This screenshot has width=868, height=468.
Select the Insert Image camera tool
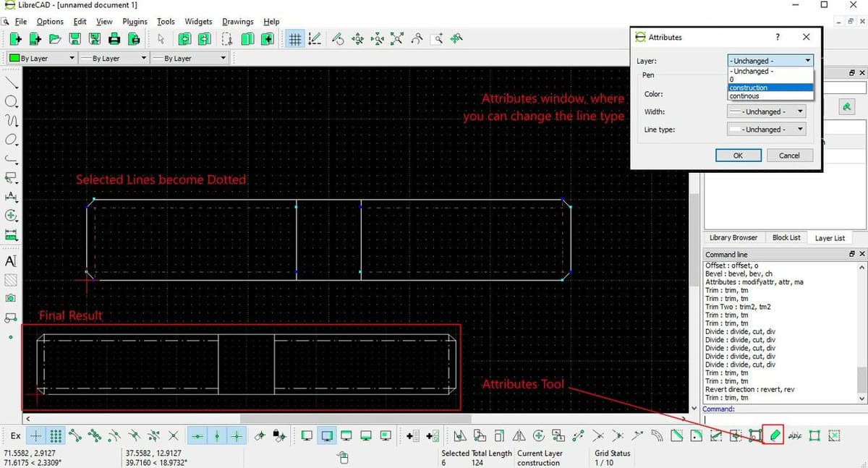11,298
